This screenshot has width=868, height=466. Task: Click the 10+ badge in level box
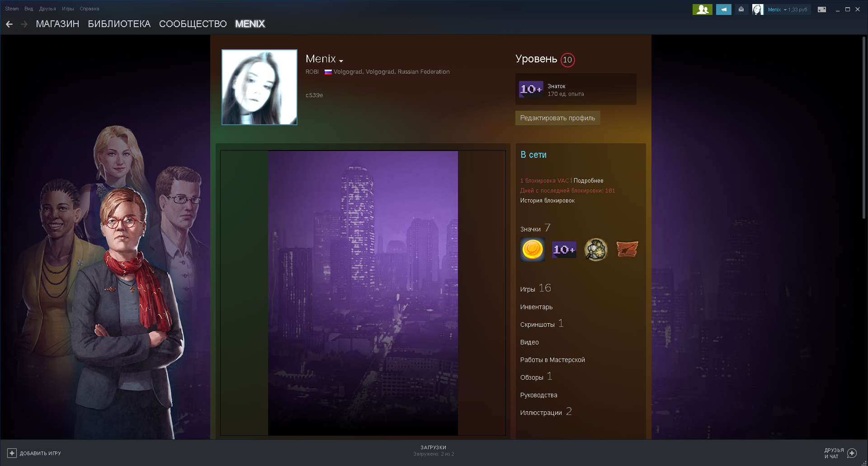pyautogui.click(x=531, y=89)
